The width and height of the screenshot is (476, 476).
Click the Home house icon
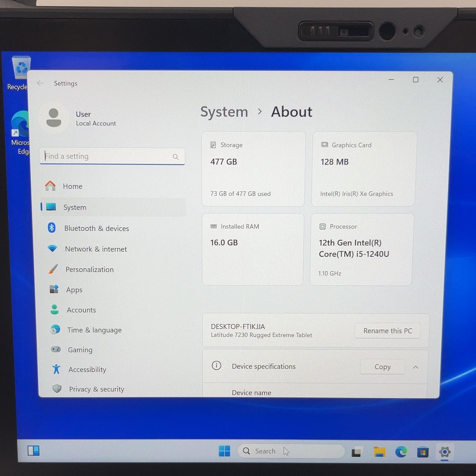click(x=50, y=186)
